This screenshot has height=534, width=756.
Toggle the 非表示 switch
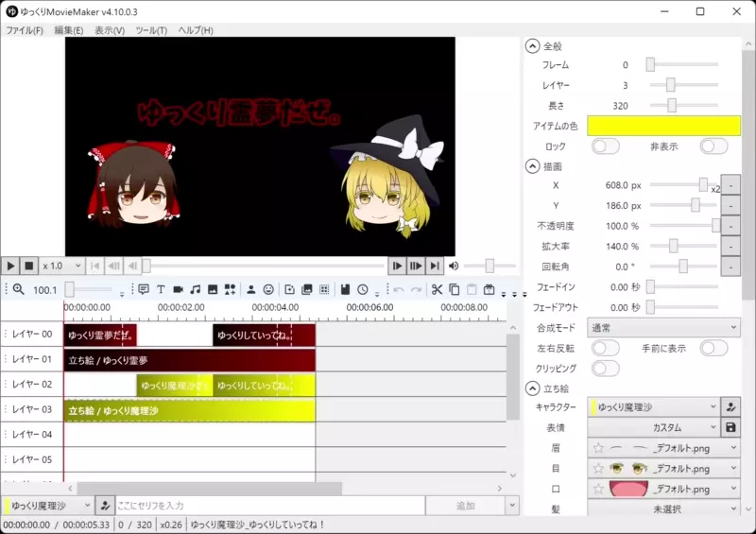(713, 146)
